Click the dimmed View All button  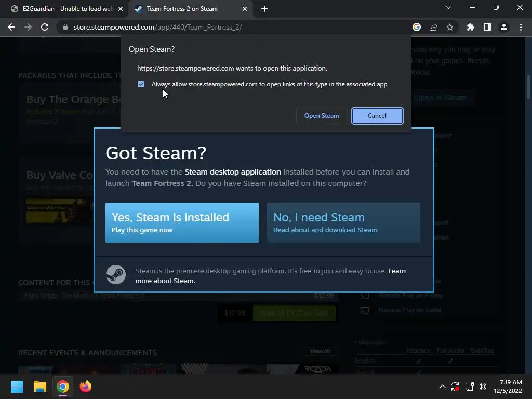320,351
